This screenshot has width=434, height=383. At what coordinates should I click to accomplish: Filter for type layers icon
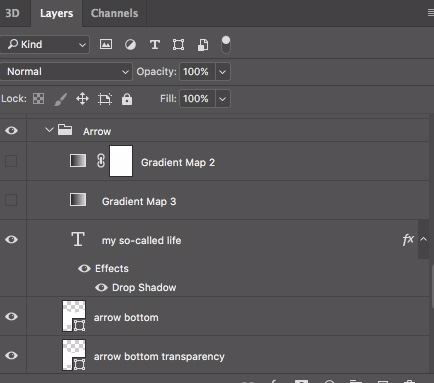(x=155, y=44)
